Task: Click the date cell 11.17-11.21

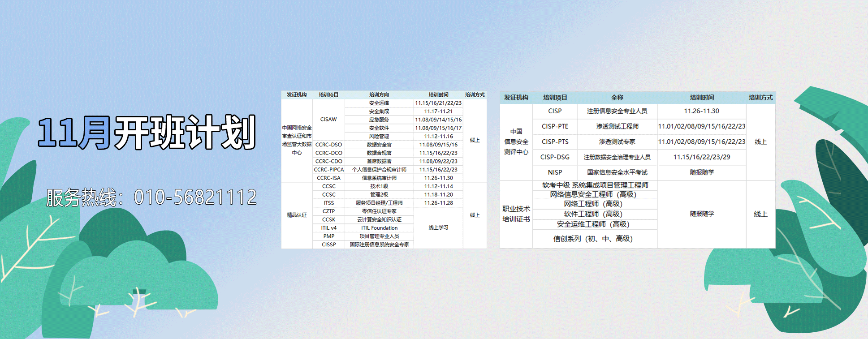Action: (x=438, y=112)
